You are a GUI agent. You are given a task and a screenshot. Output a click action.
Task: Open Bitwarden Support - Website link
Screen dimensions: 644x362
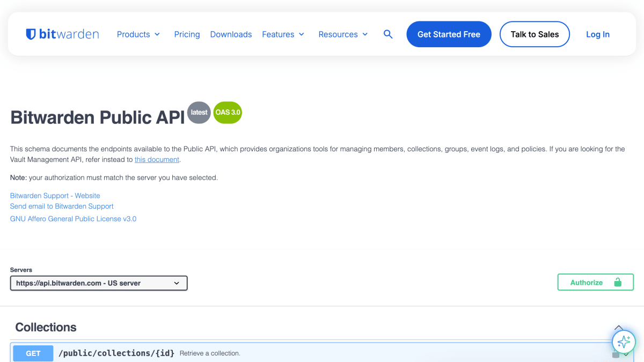55,196
